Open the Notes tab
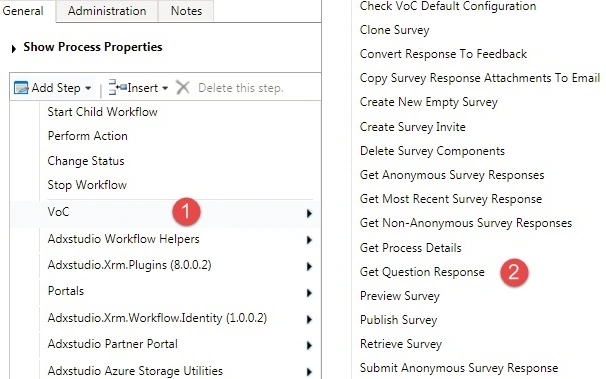Image resolution: width=606 pixels, height=379 pixels. tap(186, 10)
